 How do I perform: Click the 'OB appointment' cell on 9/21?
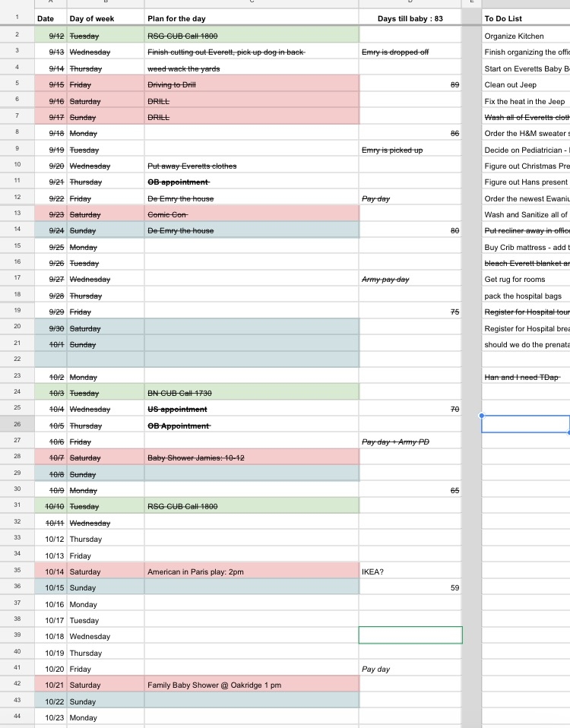coord(252,182)
